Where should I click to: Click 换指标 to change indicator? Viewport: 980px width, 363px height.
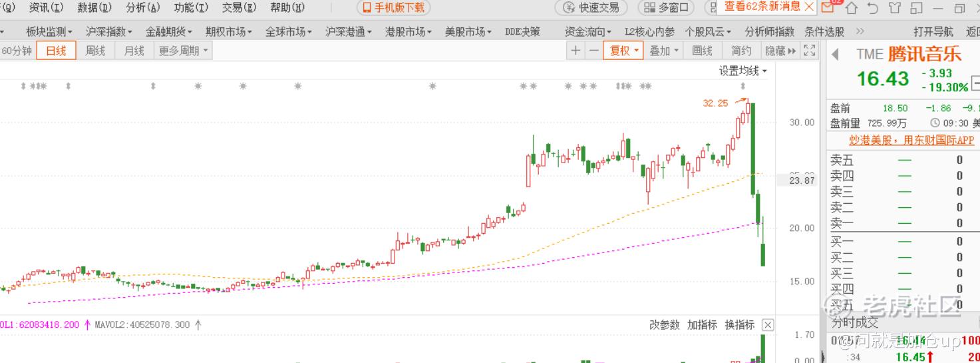(740, 325)
